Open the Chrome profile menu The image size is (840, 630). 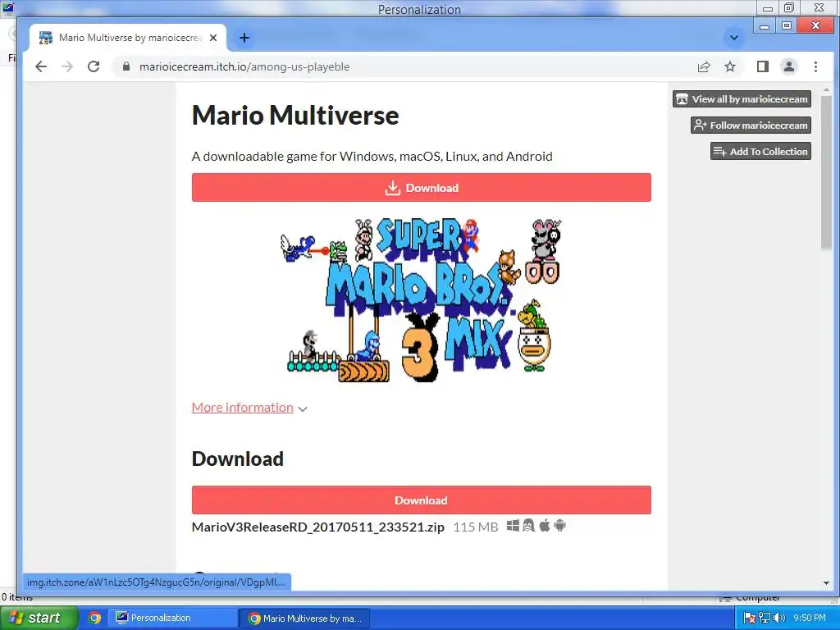tap(788, 66)
